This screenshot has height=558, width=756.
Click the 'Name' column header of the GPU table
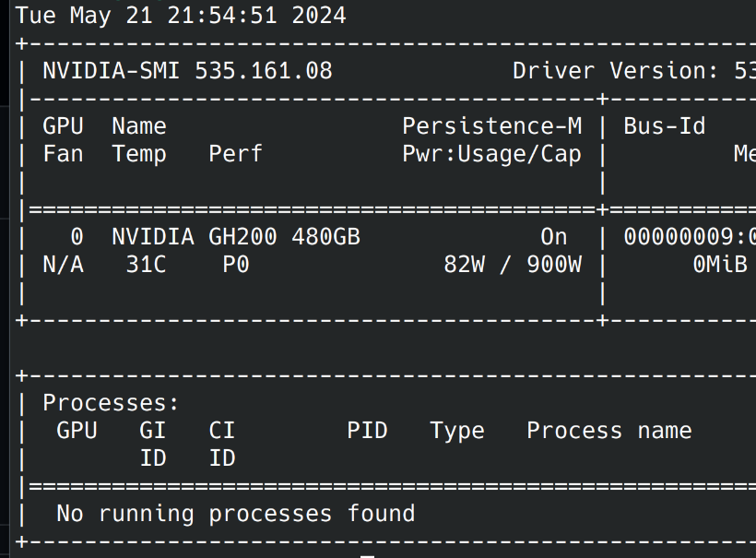pyautogui.click(x=139, y=126)
